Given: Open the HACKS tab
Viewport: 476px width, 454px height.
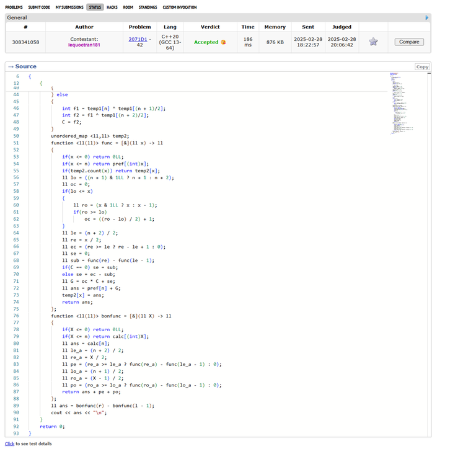Looking at the screenshot, I should pos(112,7).
